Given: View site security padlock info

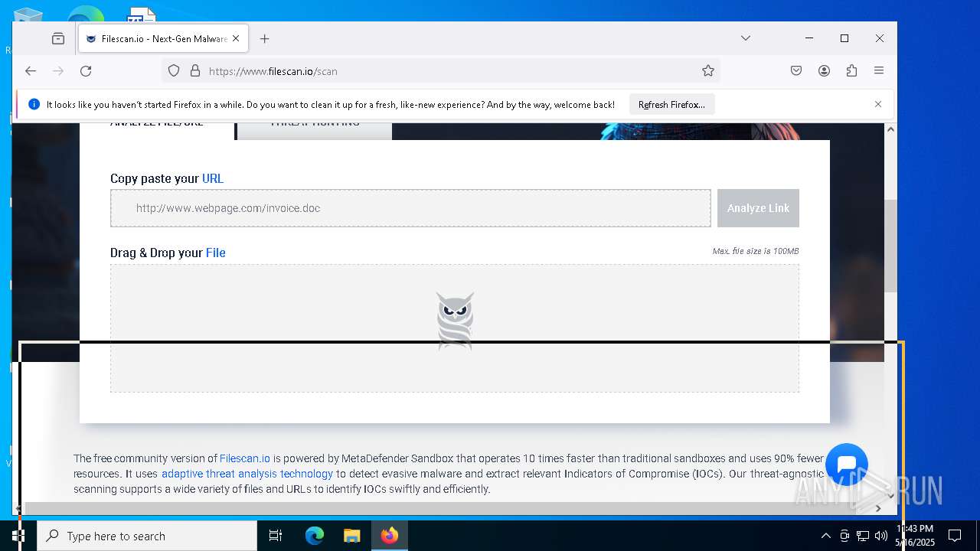Looking at the screenshot, I should coord(195,70).
